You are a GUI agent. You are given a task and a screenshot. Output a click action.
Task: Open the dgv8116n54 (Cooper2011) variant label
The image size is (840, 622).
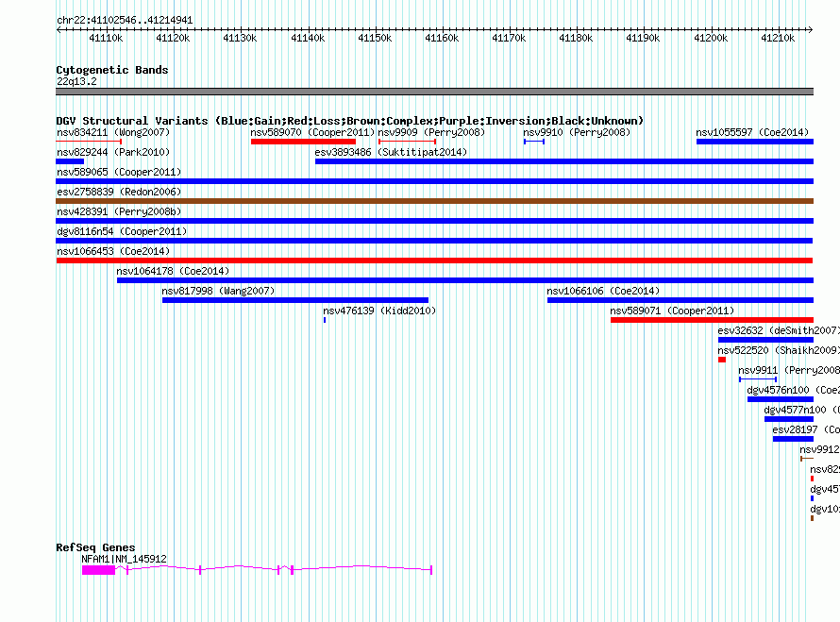[122, 231]
